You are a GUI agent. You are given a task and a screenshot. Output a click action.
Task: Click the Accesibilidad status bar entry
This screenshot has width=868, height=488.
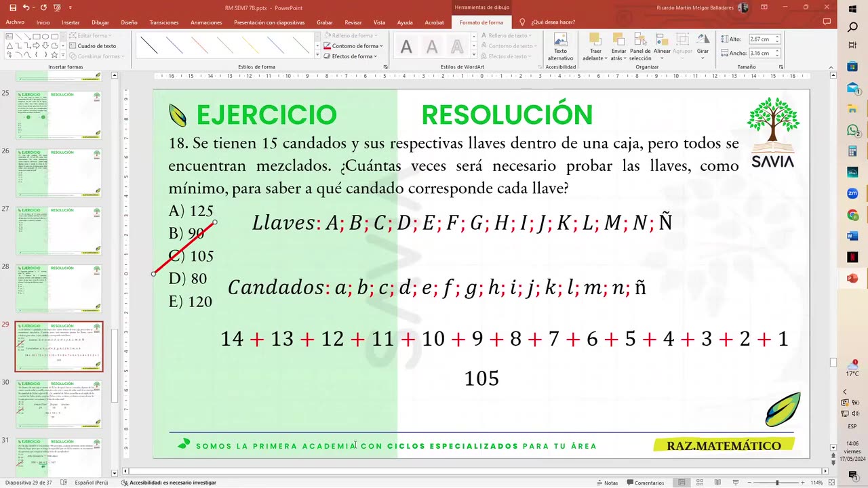tap(168, 483)
